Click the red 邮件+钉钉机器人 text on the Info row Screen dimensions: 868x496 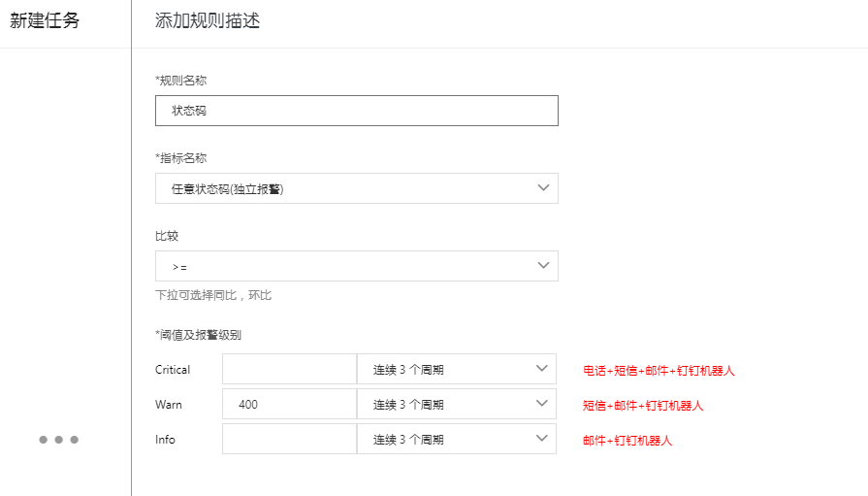coord(627,440)
